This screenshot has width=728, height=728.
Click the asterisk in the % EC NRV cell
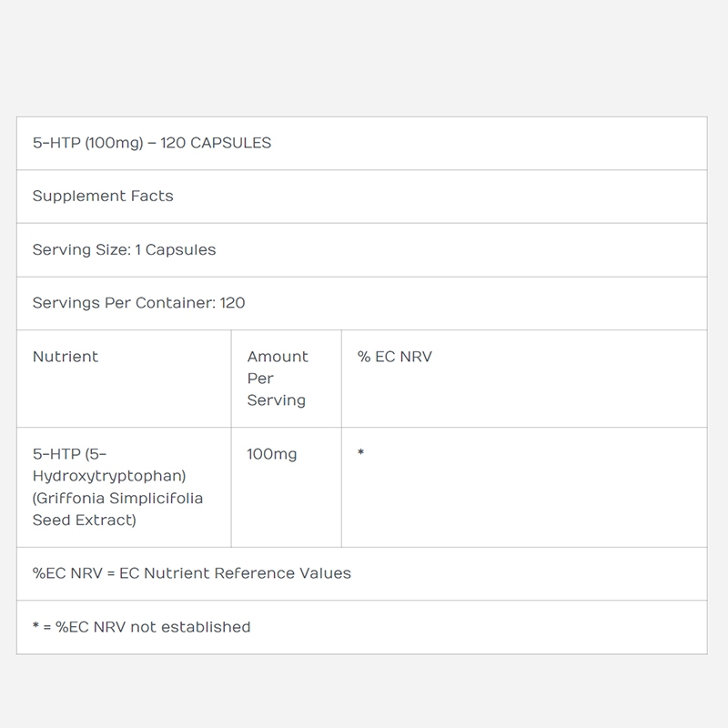[361, 454]
